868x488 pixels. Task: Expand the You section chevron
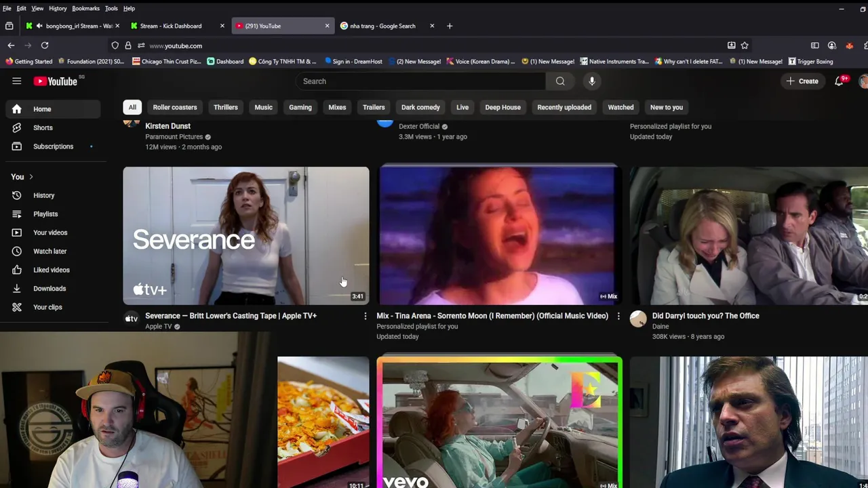pos(31,177)
